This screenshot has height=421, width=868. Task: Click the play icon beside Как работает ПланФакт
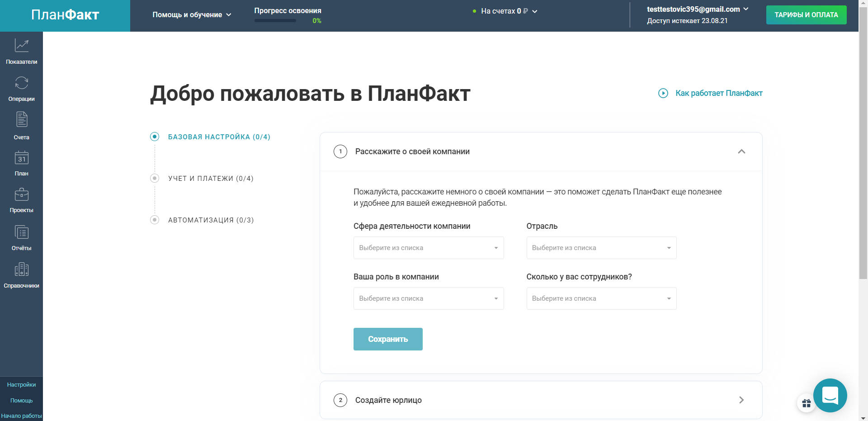click(x=663, y=93)
